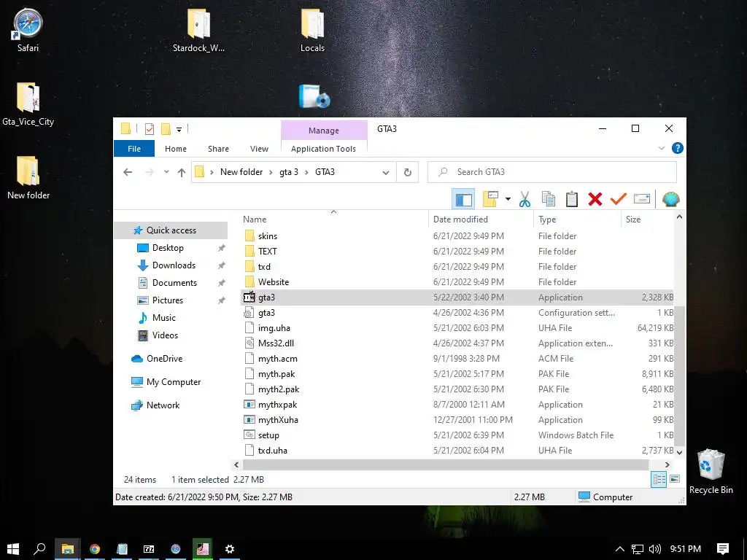The image size is (747, 560).
Task: Click the orange checkmark Properties icon
Action: click(x=619, y=199)
